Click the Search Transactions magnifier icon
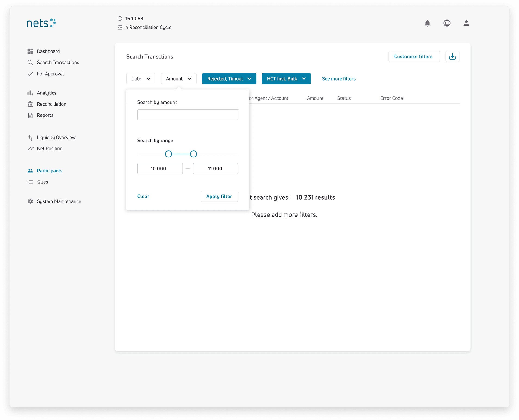The width and height of the screenshot is (519, 420). 30,63
